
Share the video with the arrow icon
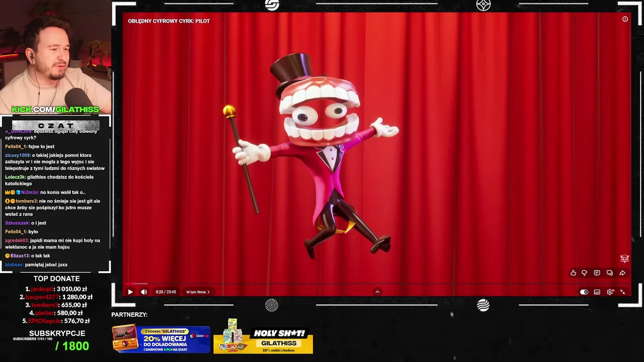(622, 273)
